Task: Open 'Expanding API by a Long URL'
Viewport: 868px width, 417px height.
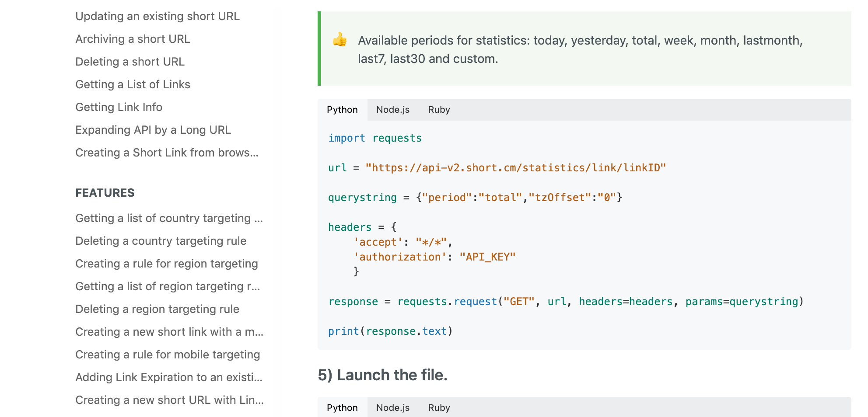Action: (153, 130)
